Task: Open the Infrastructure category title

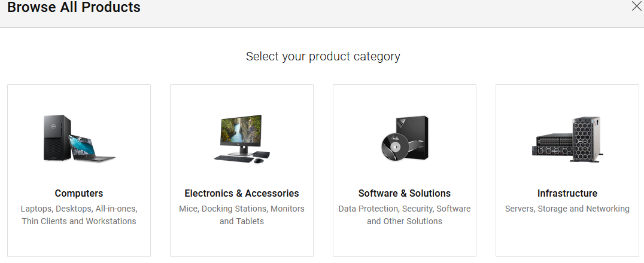Action: pyautogui.click(x=567, y=193)
